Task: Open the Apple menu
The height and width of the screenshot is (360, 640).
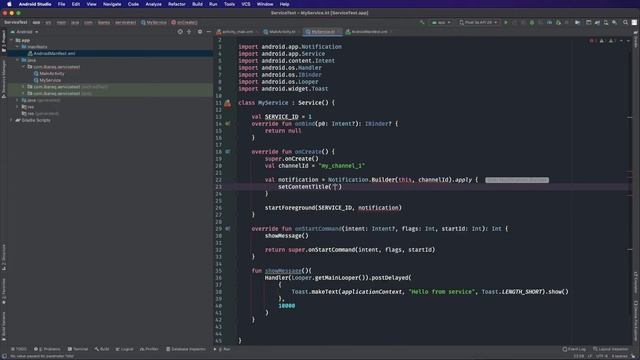Action: click(9, 4)
